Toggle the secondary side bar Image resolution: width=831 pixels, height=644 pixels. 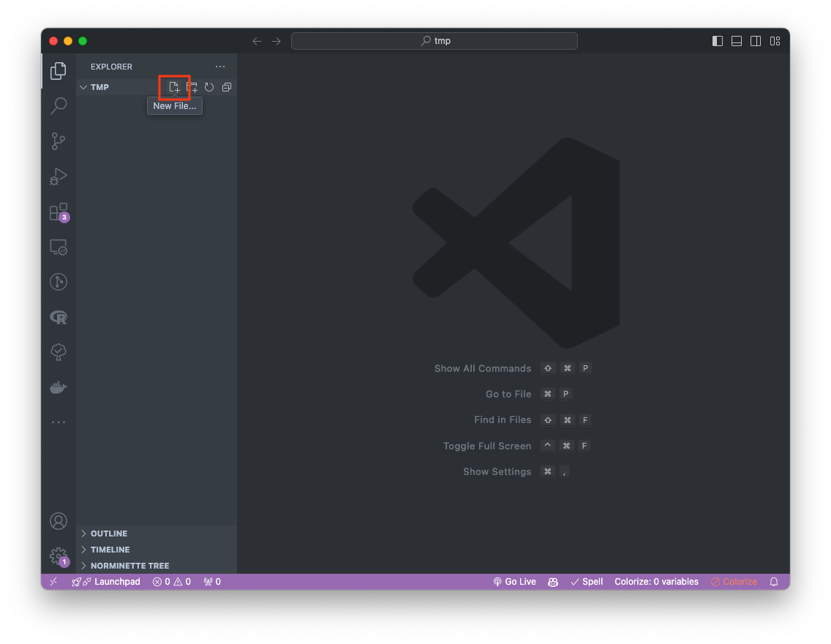756,41
